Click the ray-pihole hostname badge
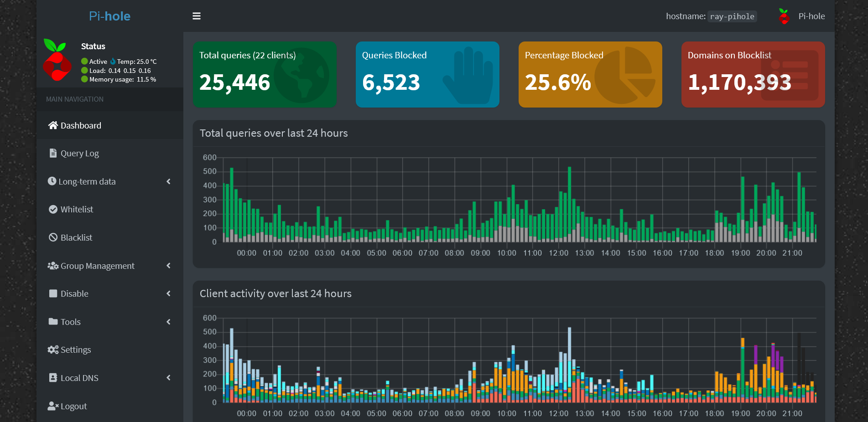 [732, 16]
